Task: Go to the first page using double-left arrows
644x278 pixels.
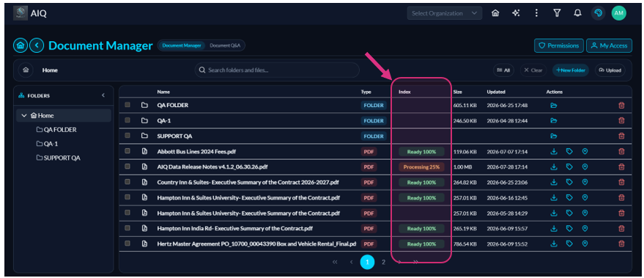Action: coord(335,262)
